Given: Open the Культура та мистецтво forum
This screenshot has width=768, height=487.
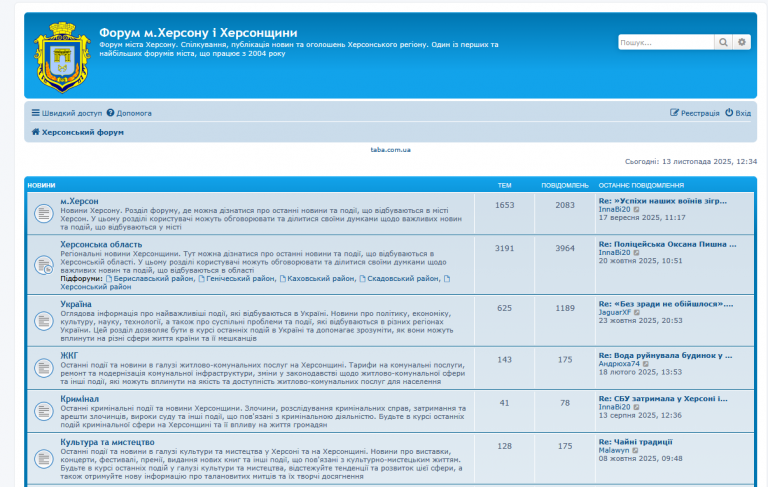Looking at the screenshot, I should (x=107, y=442).
